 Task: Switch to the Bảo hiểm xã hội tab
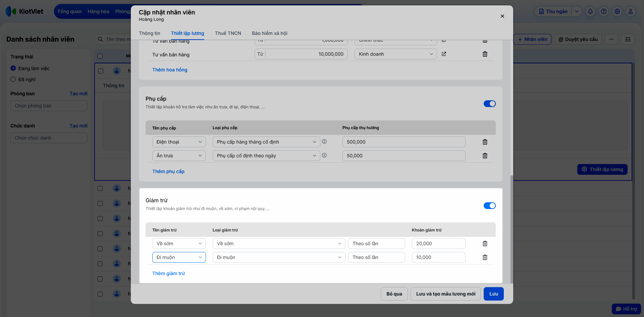270,33
